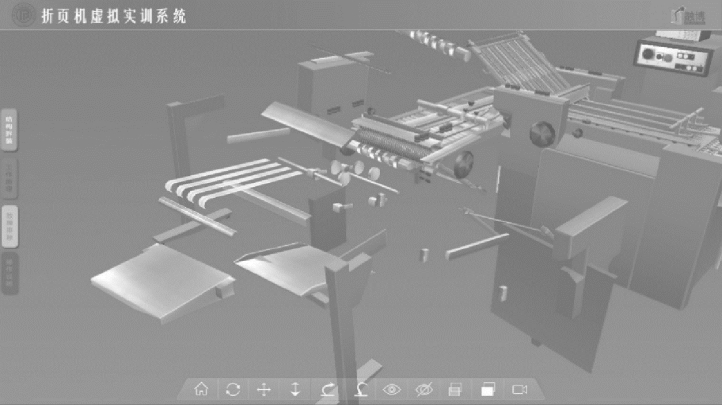Viewport: 722px width, 405px height.
Task: Select the round handwheel on machine frame
Action: coord(542,133)
